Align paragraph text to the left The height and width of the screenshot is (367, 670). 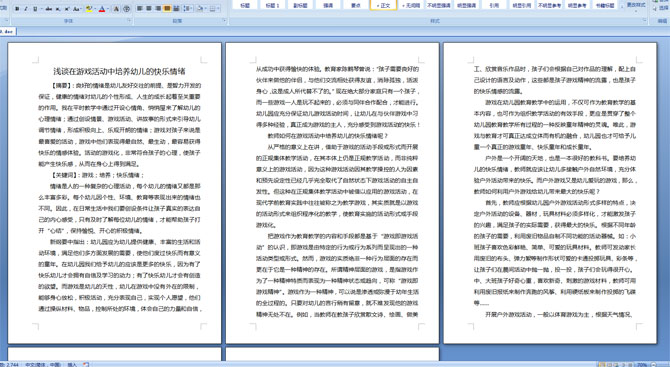[140, 8]
